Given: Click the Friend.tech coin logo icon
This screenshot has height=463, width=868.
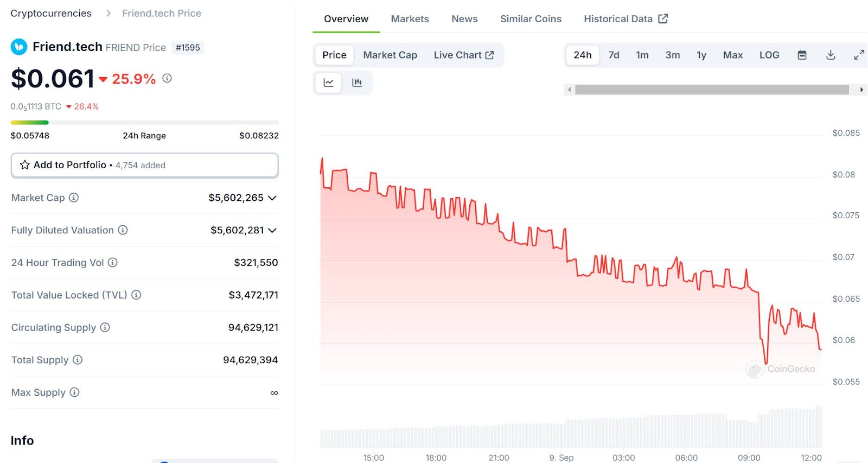Looking at the screenshot, I should (19, 47).
